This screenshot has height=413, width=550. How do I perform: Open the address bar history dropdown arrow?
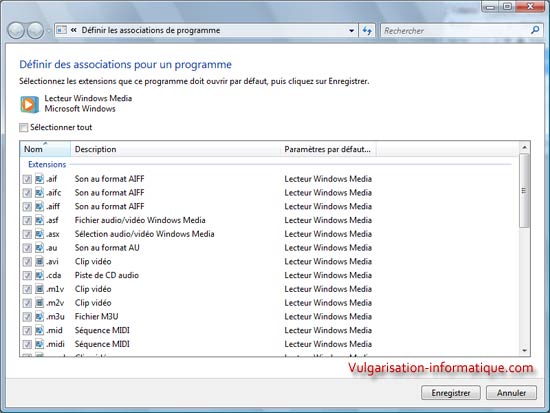click(x=351, y=31)
